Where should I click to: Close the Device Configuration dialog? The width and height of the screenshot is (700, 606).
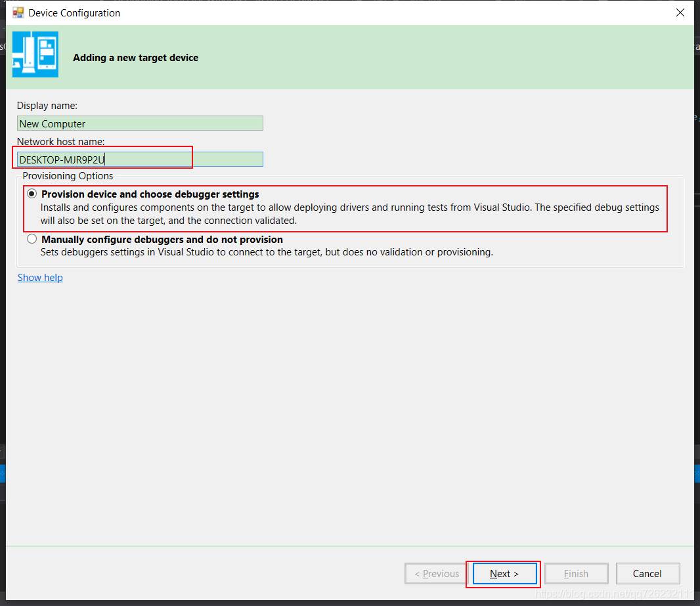680,12
